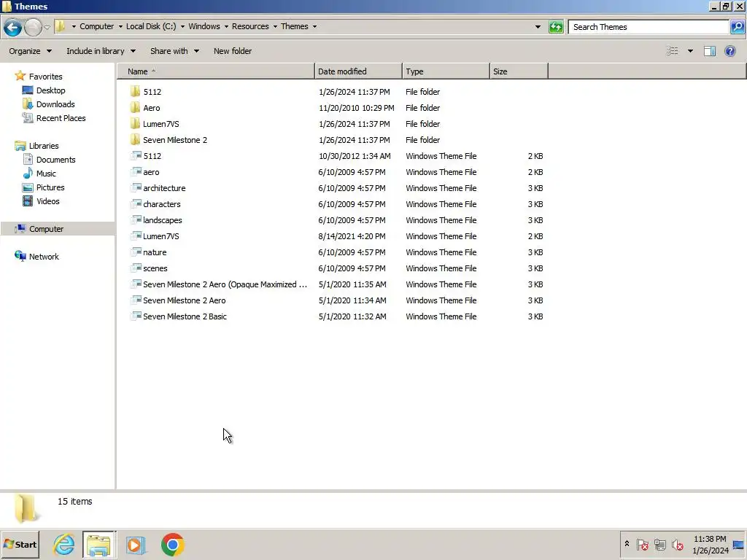Select Network in the navigation pane
This screenshot has height=560, width=747.
(44, 256)
